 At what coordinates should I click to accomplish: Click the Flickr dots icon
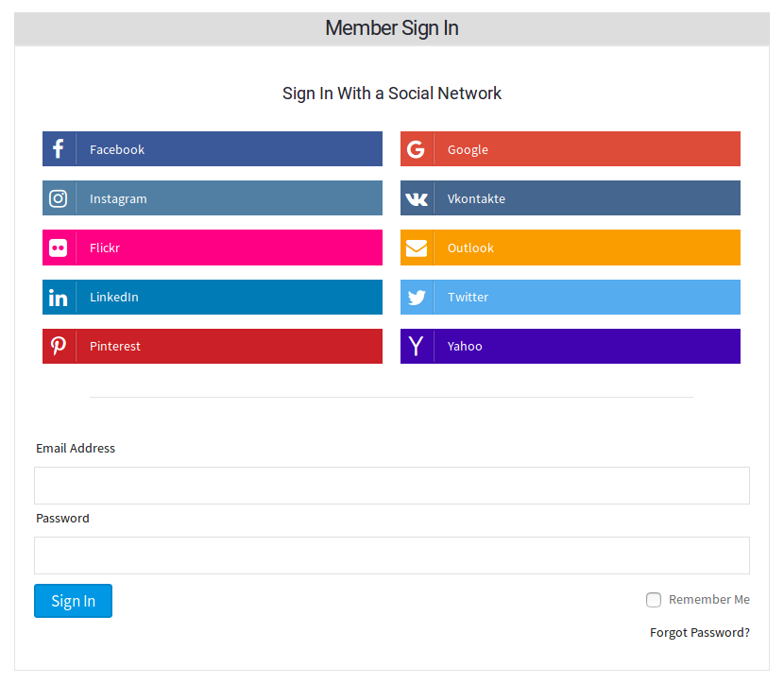[59, 248]
